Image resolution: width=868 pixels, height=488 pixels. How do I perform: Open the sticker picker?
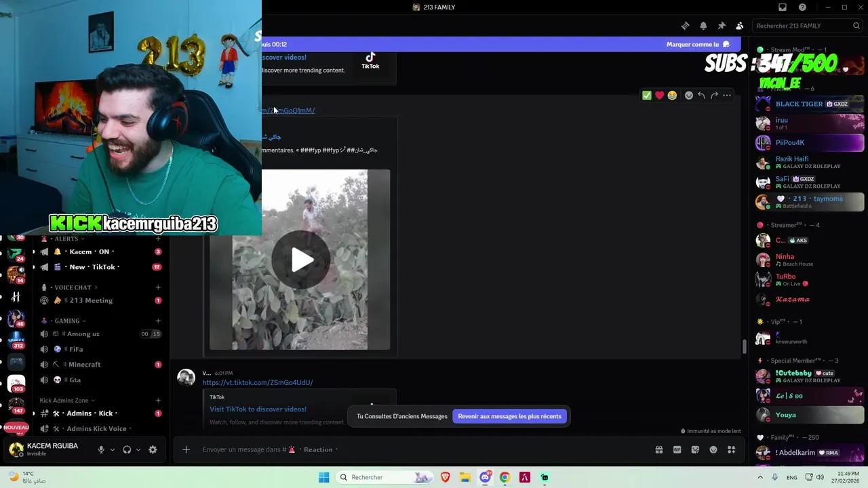695,449
